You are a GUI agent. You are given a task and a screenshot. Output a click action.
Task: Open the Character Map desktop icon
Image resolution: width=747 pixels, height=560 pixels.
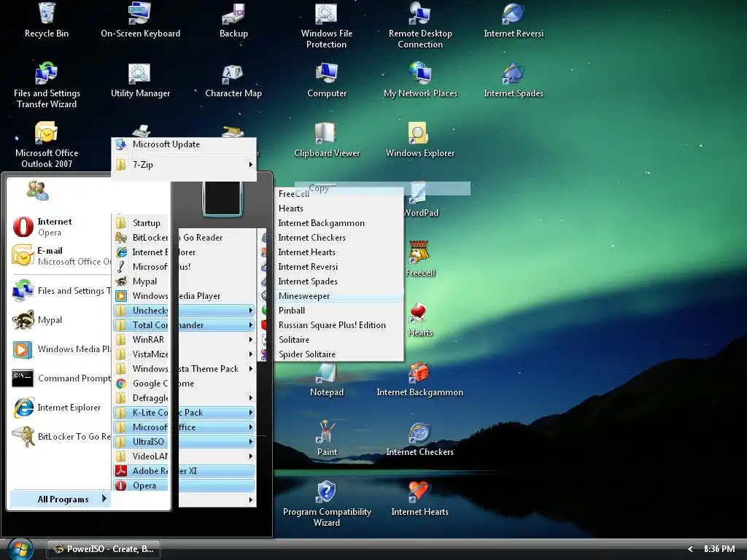233,80
